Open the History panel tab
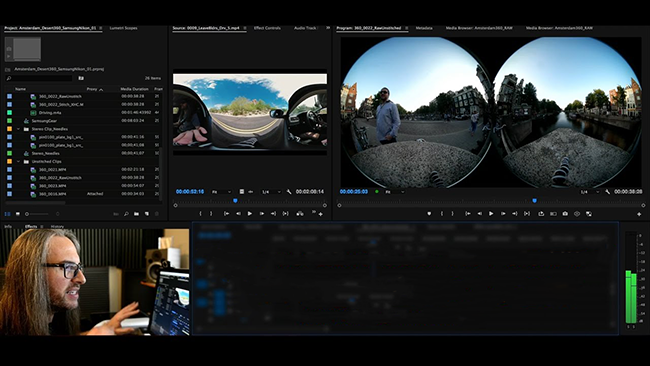Screen dimensions: 650x366 click(x=57, y=227)
